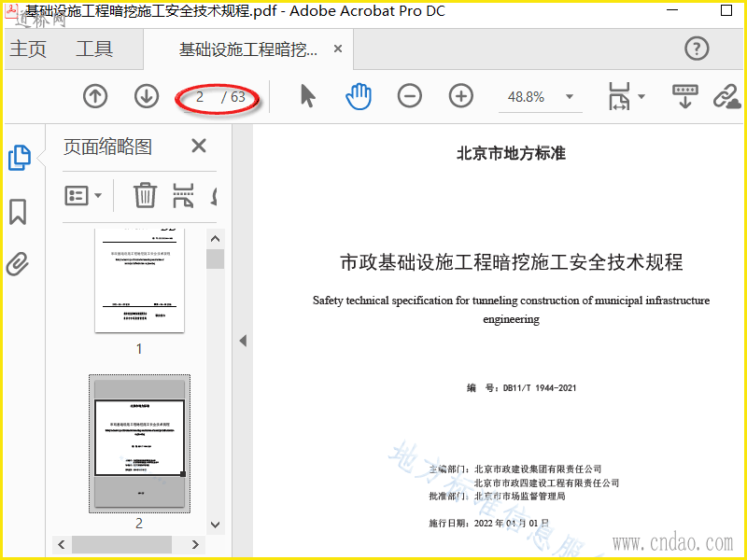Go to previous page with up arrow

coord(95,97)
